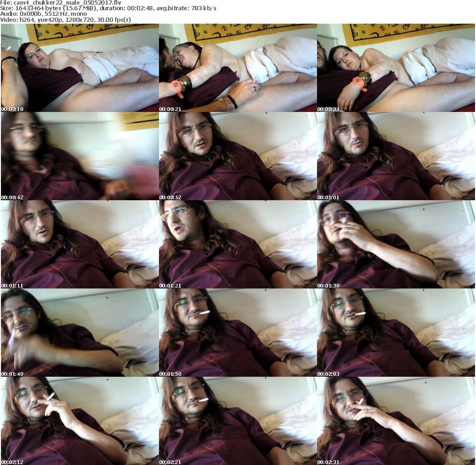Screen dimensions: 476x465
Task: Select the Audio info text line
Action: coord(44,14)
